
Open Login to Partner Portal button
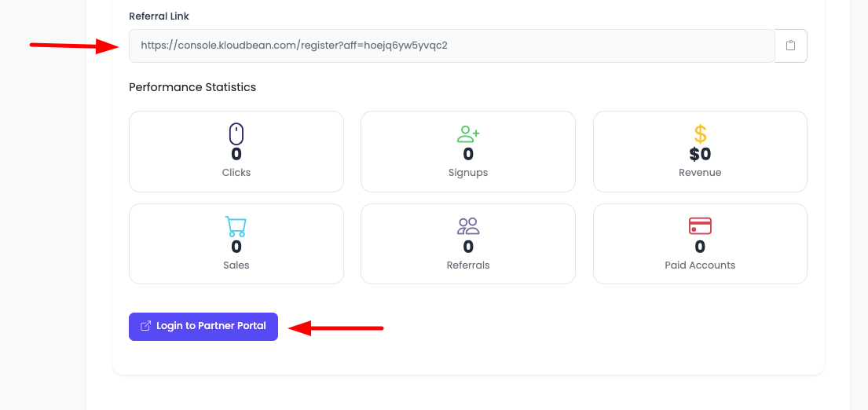coord(203,327)
